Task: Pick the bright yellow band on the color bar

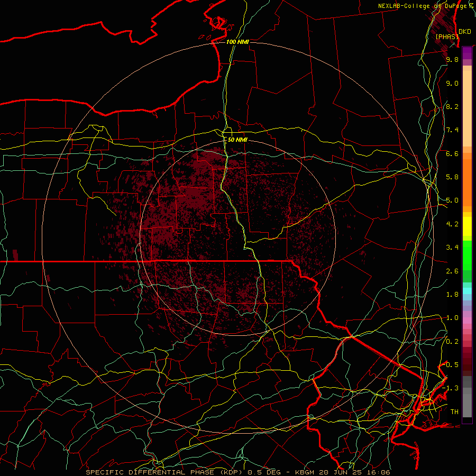Action: click(x=467, y=226)
